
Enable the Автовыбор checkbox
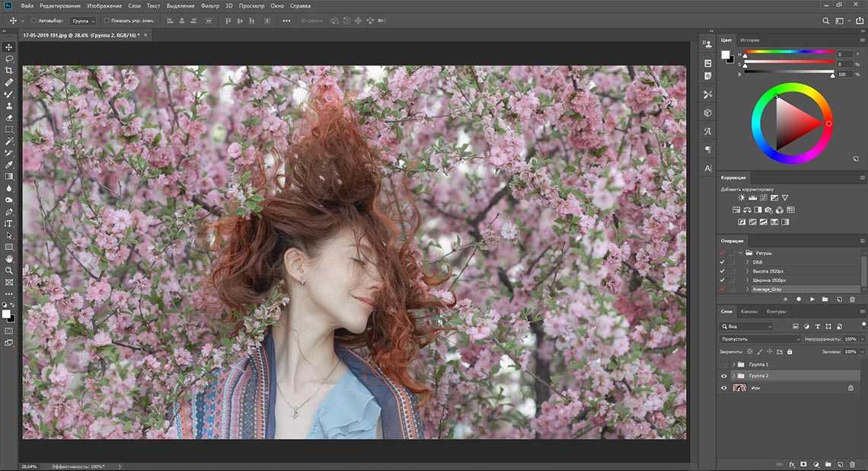point(34,21)
